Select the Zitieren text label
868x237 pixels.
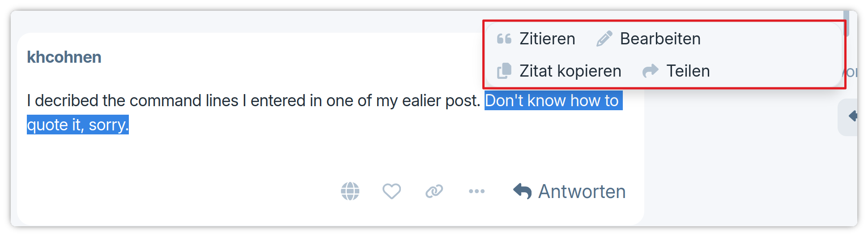547,39
